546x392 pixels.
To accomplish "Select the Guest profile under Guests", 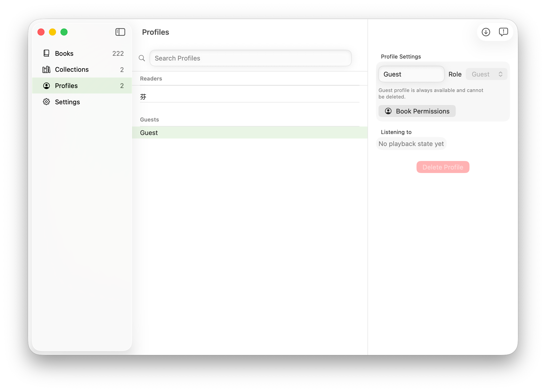I will click(149, 132).
